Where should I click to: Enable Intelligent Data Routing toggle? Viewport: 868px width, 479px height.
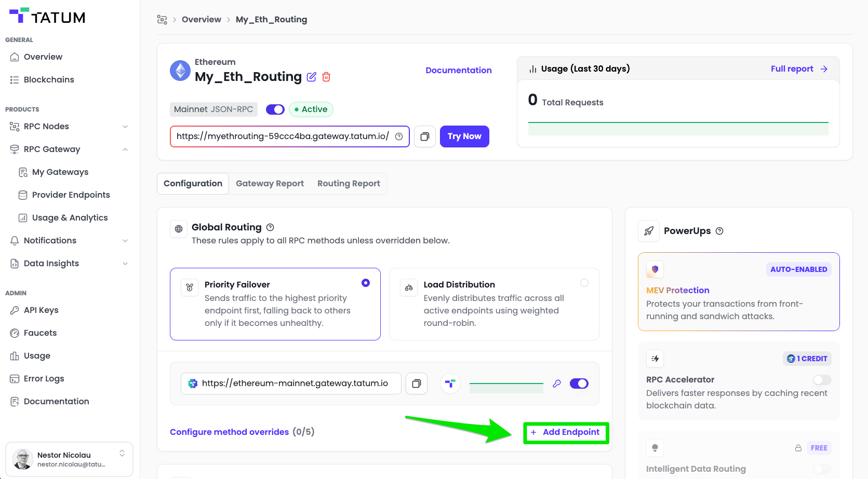click(x=822, y=469)
